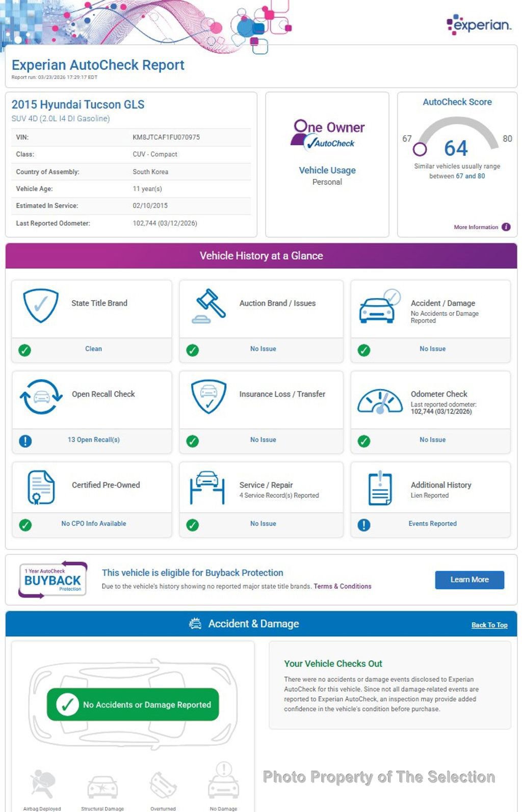Click the State Title Brand shield icon

(x=41, y=306)
